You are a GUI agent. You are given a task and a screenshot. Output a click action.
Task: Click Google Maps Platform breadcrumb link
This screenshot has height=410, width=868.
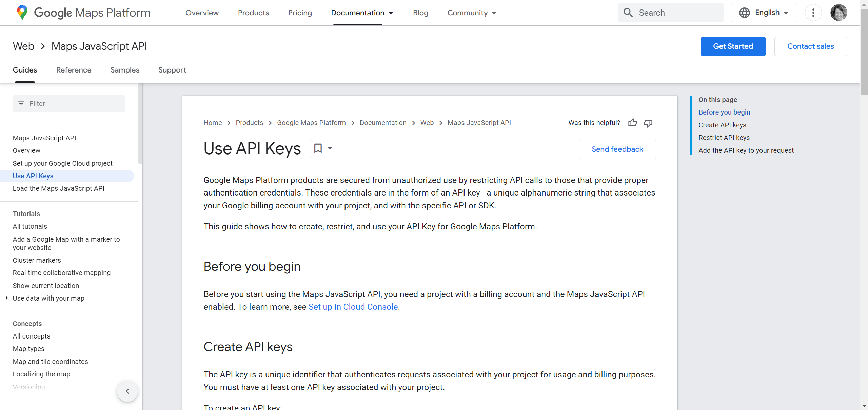311,123
